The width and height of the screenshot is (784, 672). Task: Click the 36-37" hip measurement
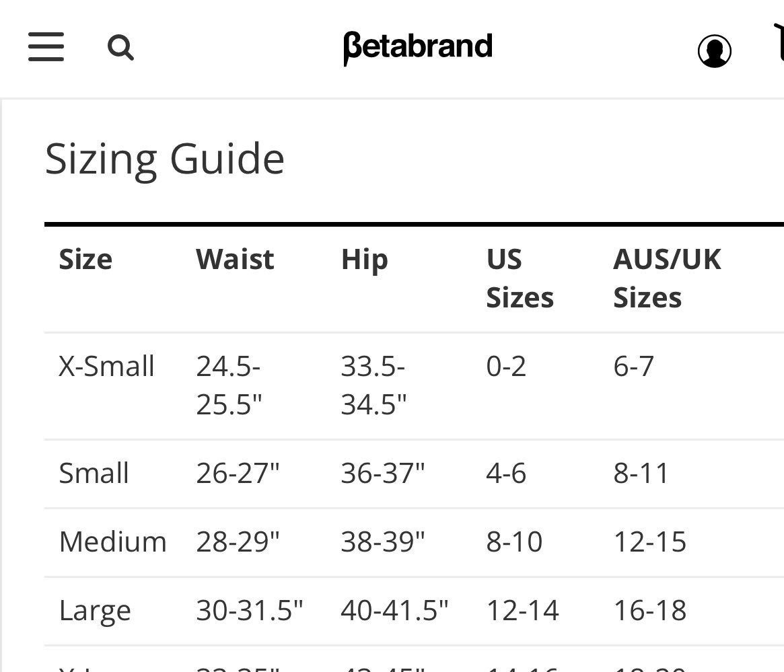[382, 473]
